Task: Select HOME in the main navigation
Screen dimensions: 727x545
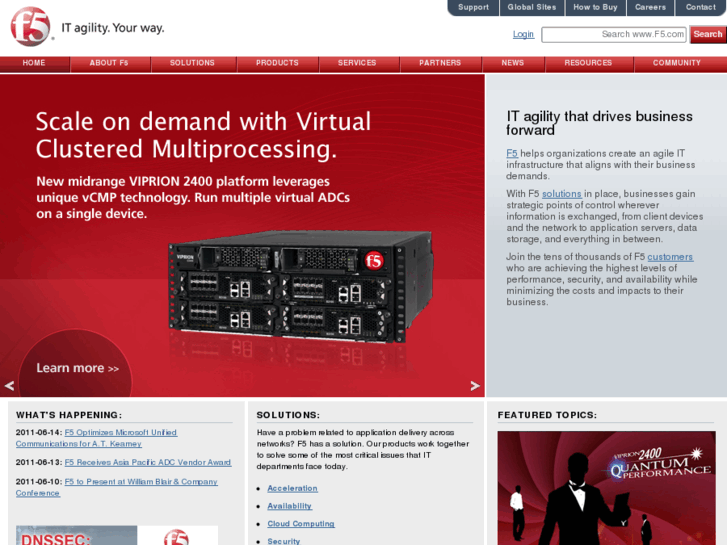Action: point(34,64)
